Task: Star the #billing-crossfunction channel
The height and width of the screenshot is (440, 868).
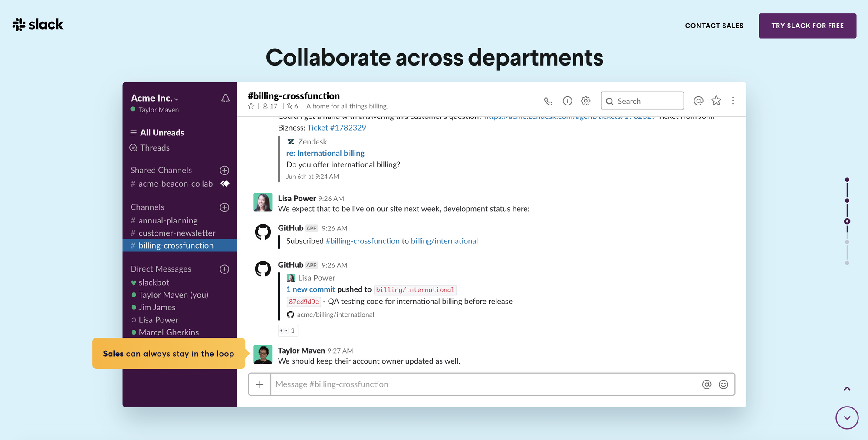Action: click(x=251, y=106)
